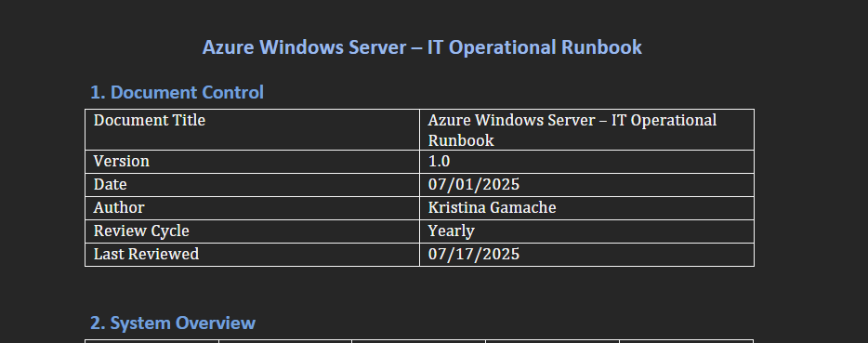Click the 'Azure Windows Server – IT Operational Runbook' table cell
The image size is (868, 343).
click(x=586, y=129)
